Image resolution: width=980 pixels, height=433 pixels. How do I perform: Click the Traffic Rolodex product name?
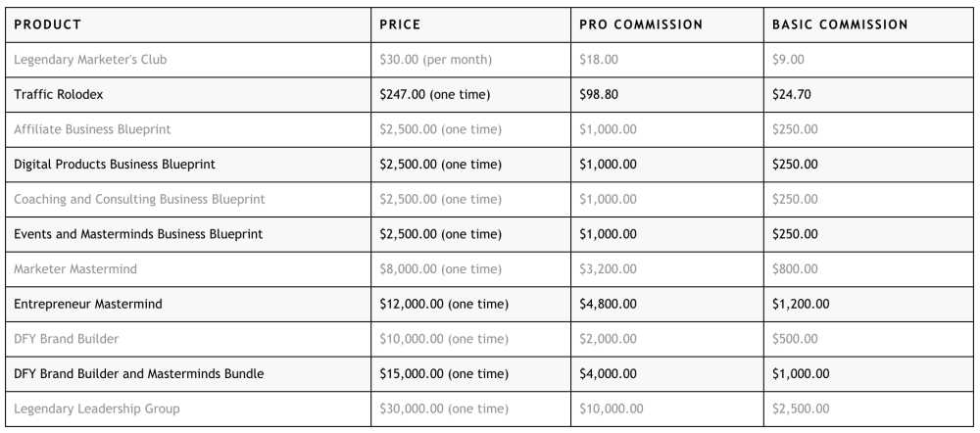[59, 95]
